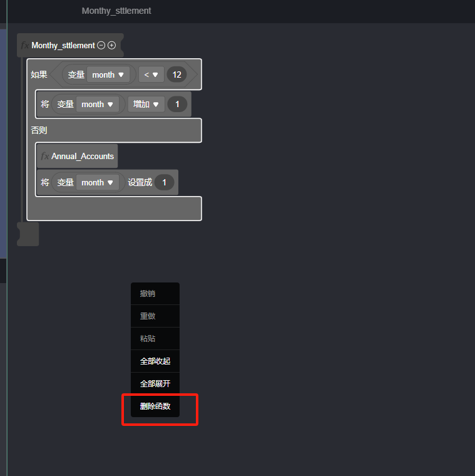Click the 将 label in the 增加 block
Screen dimensions: 475x476
click(45, 105)
